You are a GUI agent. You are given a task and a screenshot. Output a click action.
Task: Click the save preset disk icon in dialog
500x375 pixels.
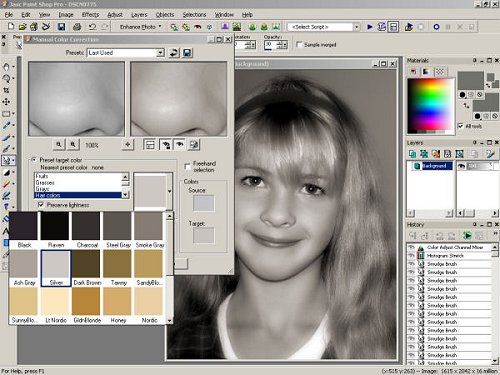(x=187, y=53)
